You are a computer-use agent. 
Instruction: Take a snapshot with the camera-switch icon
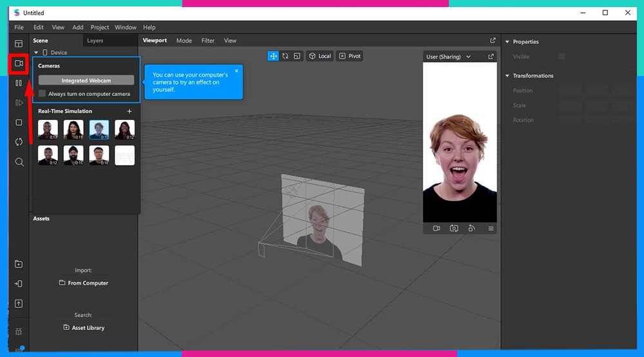coord(454,228)
